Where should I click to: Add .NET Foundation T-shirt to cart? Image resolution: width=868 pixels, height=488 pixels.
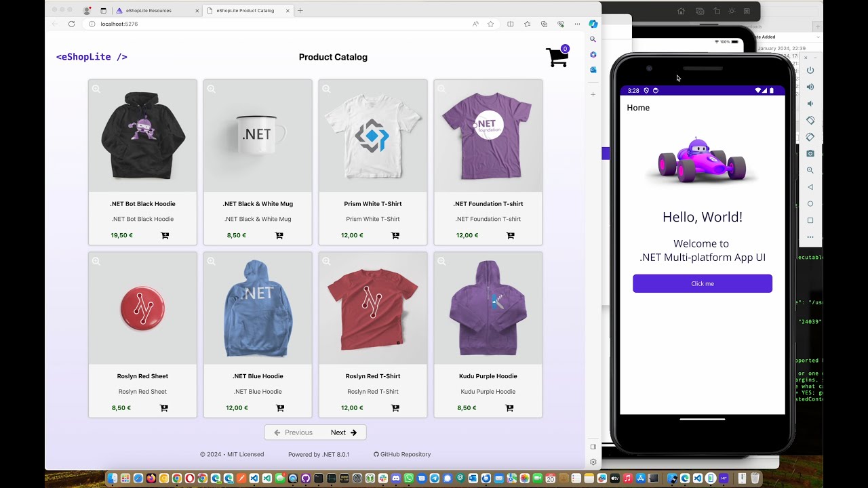point(511,236)
